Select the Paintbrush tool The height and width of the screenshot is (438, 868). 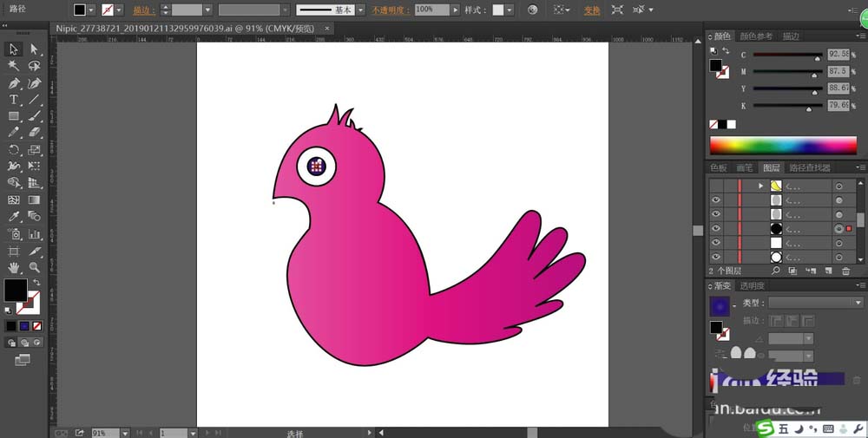click(x=35, y=116)
